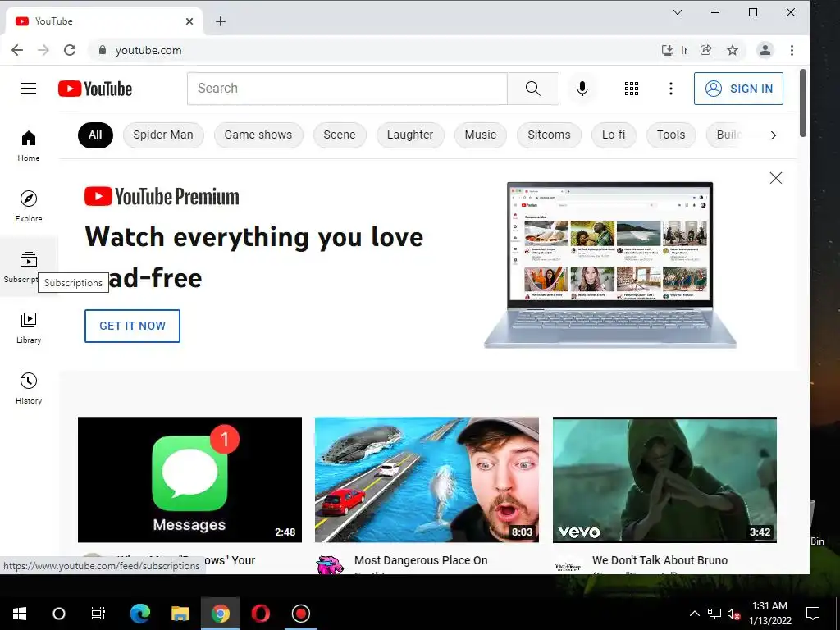Start voice search with microphone icon
Viewport: 840px width, 630px height.
click(x=582, y=89)
